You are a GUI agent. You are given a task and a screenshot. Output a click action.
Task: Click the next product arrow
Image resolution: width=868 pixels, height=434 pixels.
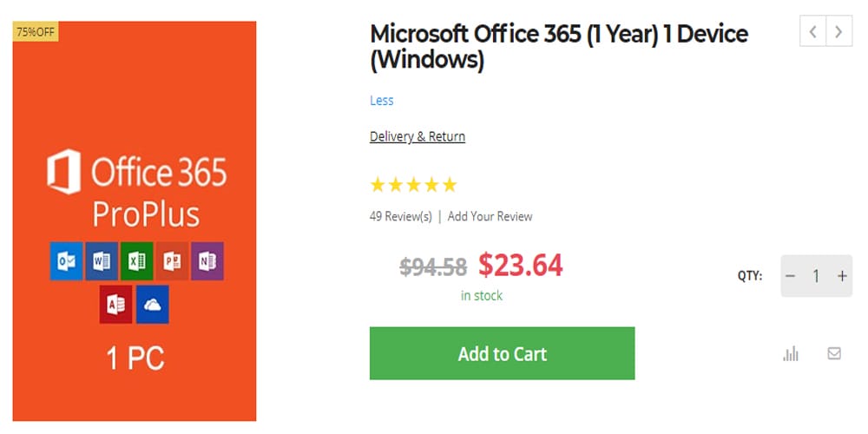click(838, 32)
